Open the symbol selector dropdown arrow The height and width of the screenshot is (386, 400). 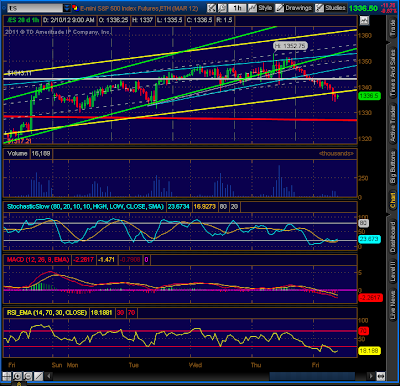point(67,8)
